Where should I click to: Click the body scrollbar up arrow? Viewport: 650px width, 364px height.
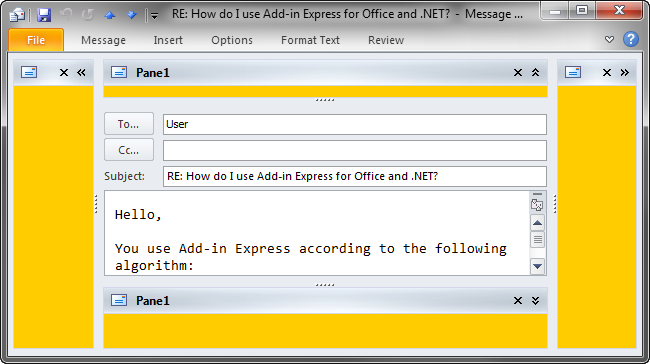tap(538, 223)
